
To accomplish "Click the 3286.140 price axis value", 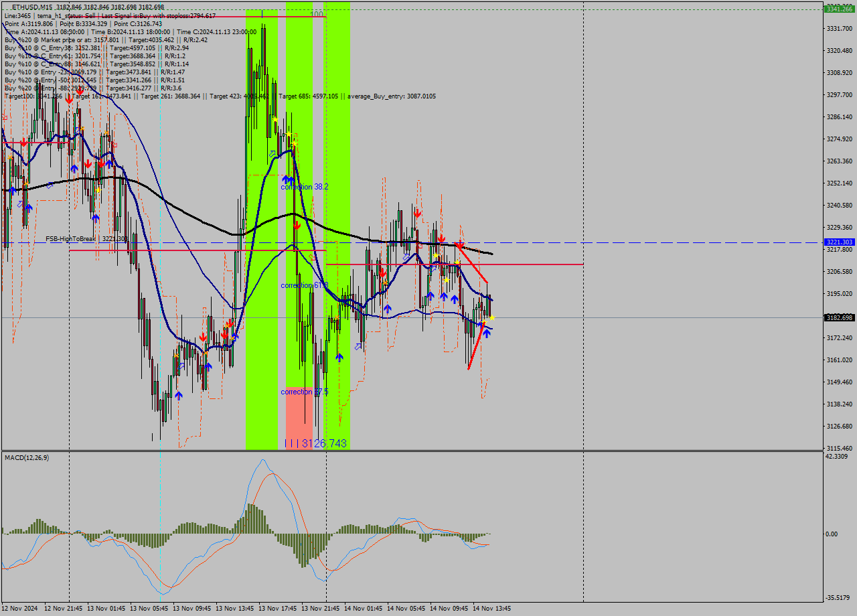I will click(x=840, y=117).
